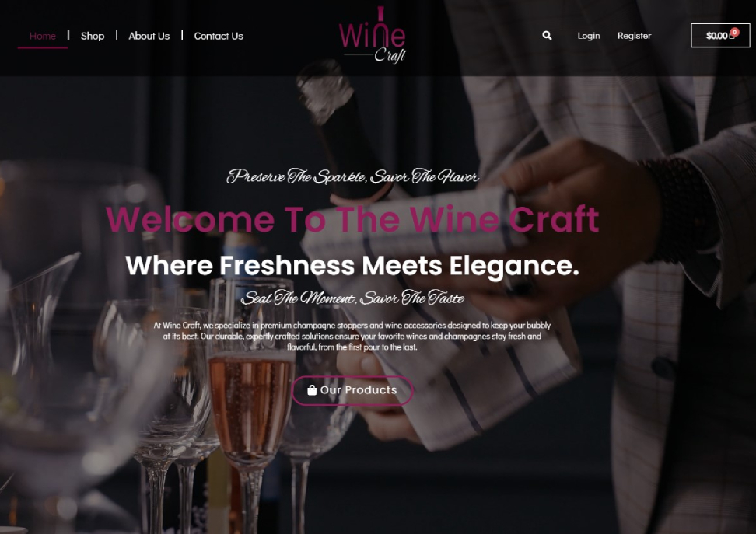
Task: Click the Login link
Action: (x=589, y=36)
